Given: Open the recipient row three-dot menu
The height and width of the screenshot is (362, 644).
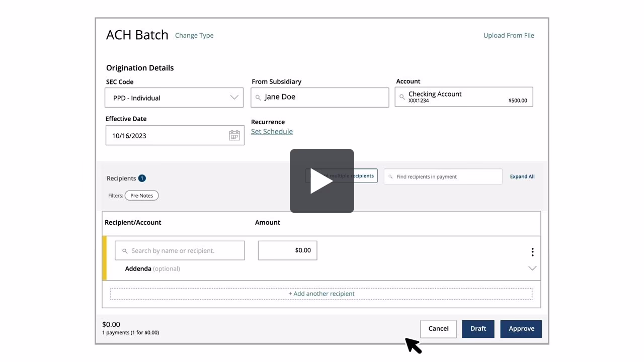Looking at the screenshot, I should [x=532, y=252].
